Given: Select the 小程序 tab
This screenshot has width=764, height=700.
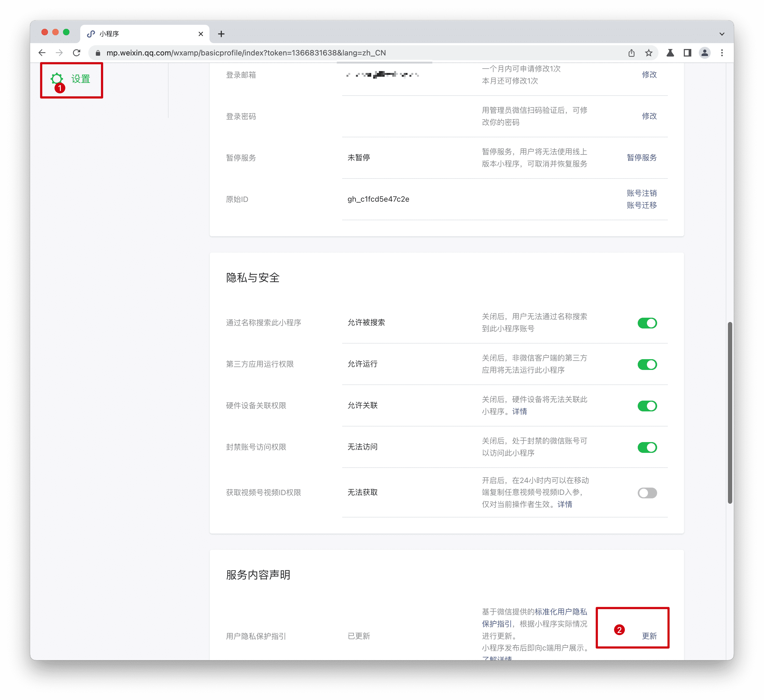Looking at the screenshot, I should pos(144,34).
